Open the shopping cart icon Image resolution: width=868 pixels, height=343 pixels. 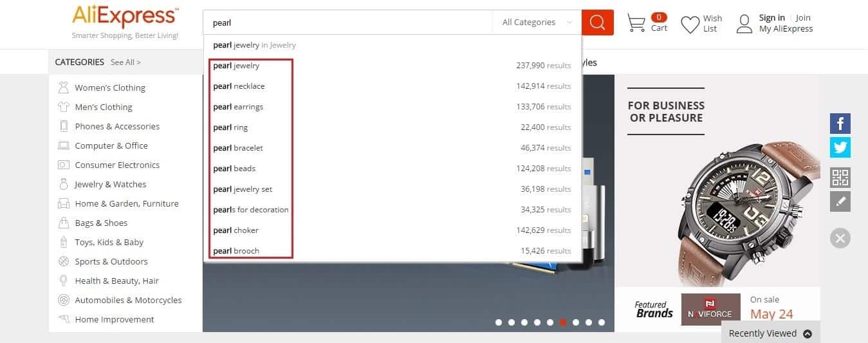coord(636,23)
